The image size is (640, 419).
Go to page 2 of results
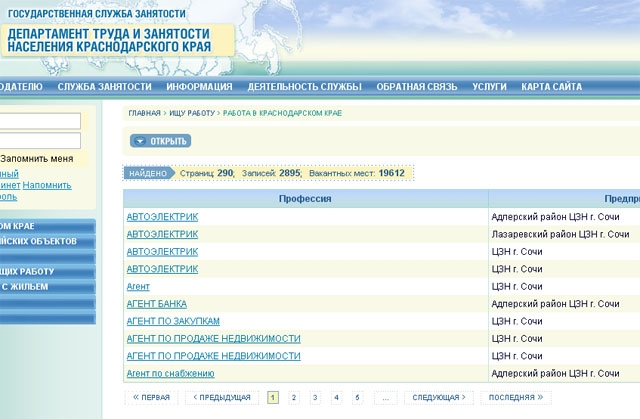293,397
